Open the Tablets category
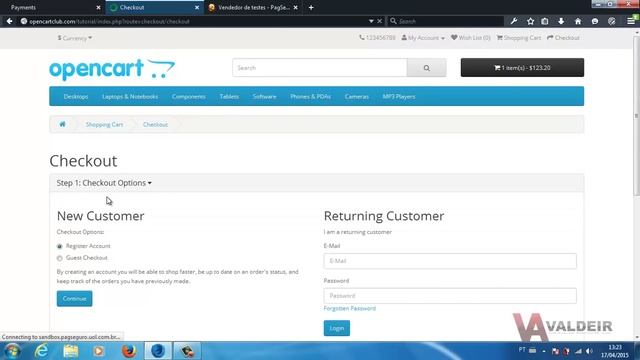 (x=229, y=97)
